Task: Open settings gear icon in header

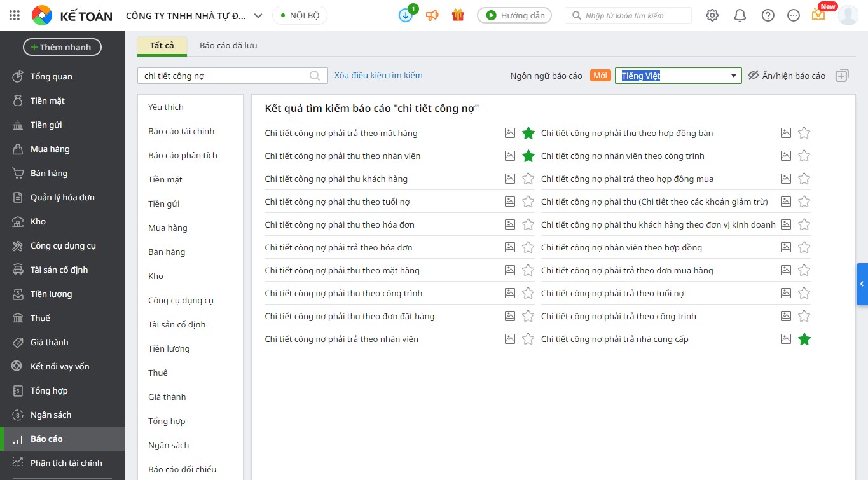Action: [x=712, y=15]
